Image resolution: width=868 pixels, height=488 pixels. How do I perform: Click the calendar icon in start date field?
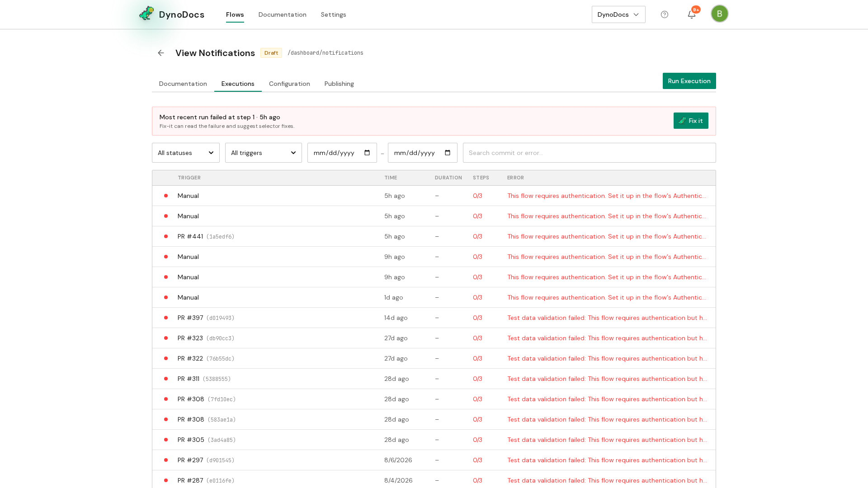(x=367, y=153)
